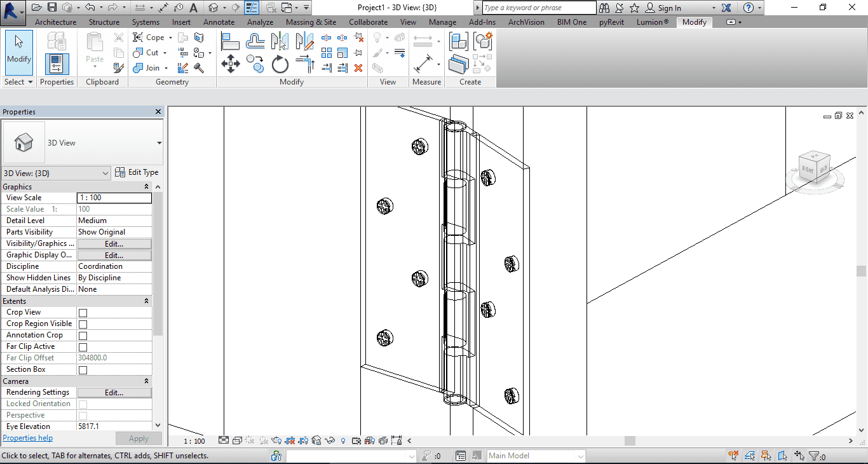The image size is (868, 464).
Task: Toggle the Section Box checkbox
Action: click(x=83, y=370)
